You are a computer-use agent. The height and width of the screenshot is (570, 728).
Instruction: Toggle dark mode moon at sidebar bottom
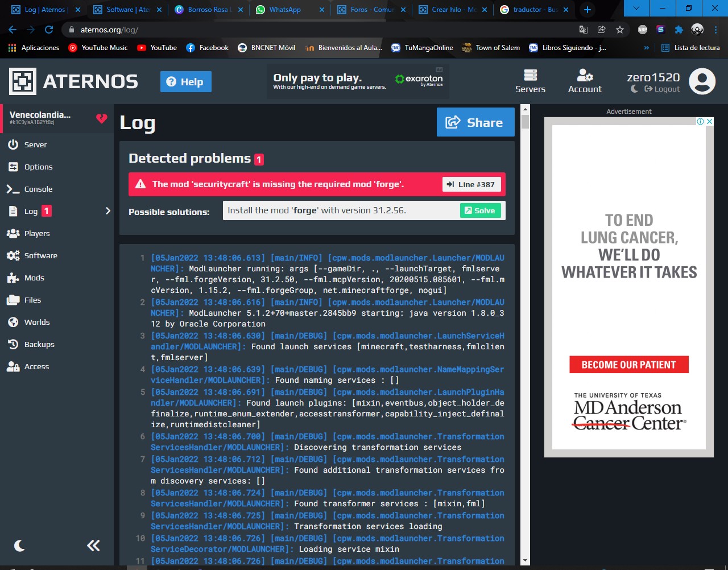pos(20,546)
